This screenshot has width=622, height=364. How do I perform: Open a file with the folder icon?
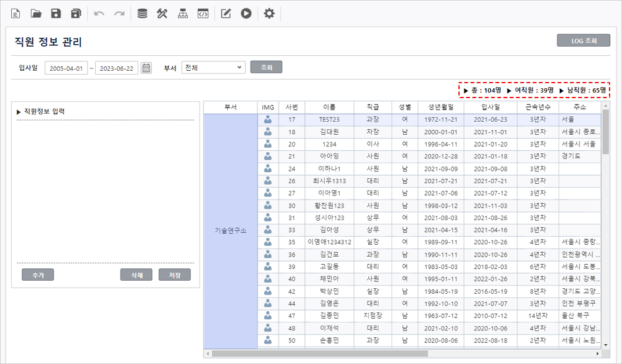click(x=36, y=14)
